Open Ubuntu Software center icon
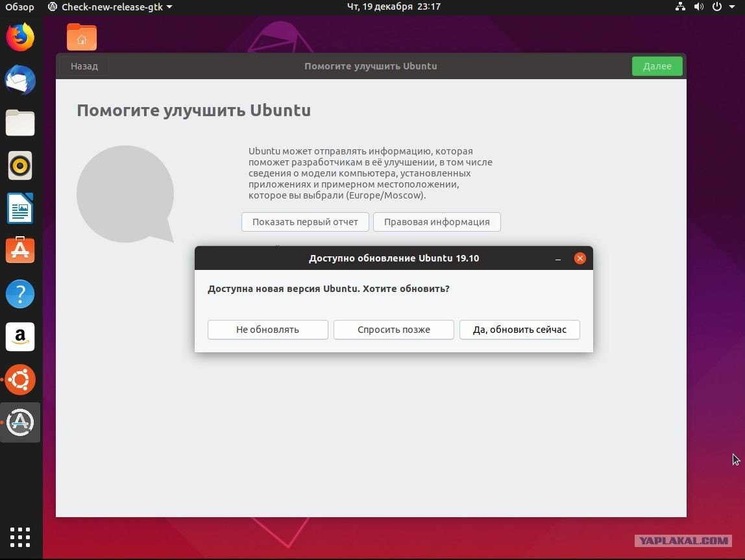This screenshot has height=560, width=745. tap(20, 250)
